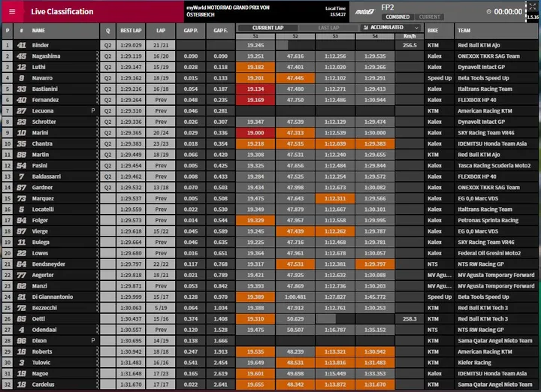The height and width of the screenshot is (392, 541).
Task: Click the row handle beside Fernandez
Action: [x=98, y=100]
